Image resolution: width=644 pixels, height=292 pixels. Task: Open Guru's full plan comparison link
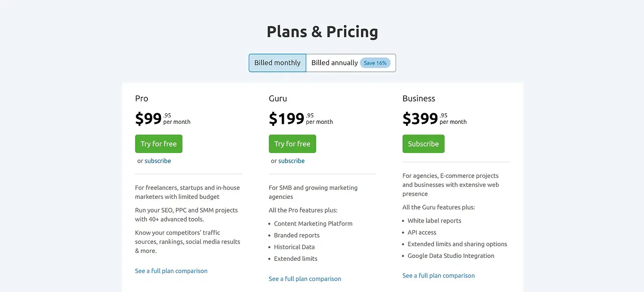(305, 278)
